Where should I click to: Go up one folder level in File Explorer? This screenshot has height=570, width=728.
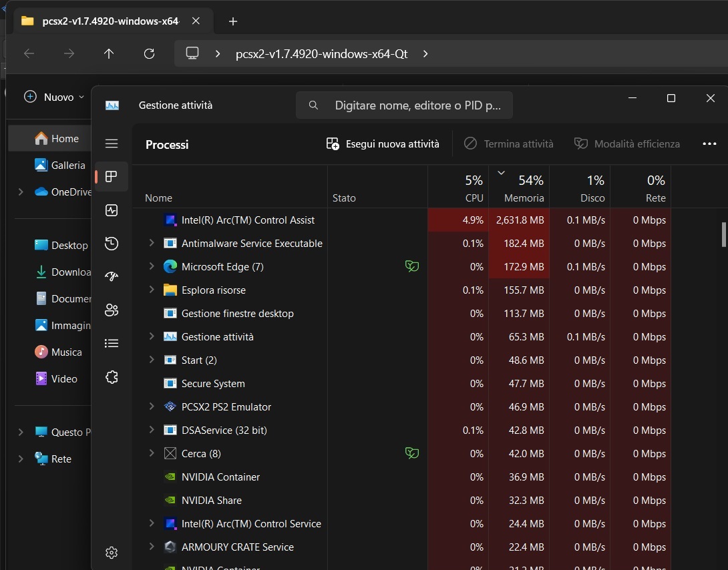point(109,54)
